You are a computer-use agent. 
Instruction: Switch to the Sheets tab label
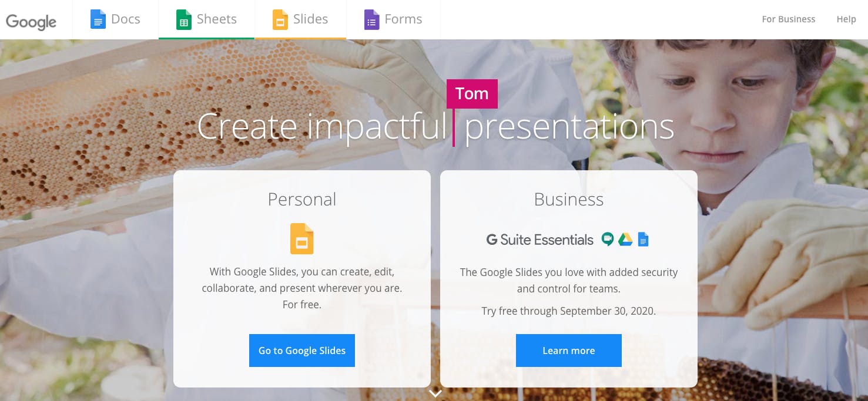[x=217, y=19]
